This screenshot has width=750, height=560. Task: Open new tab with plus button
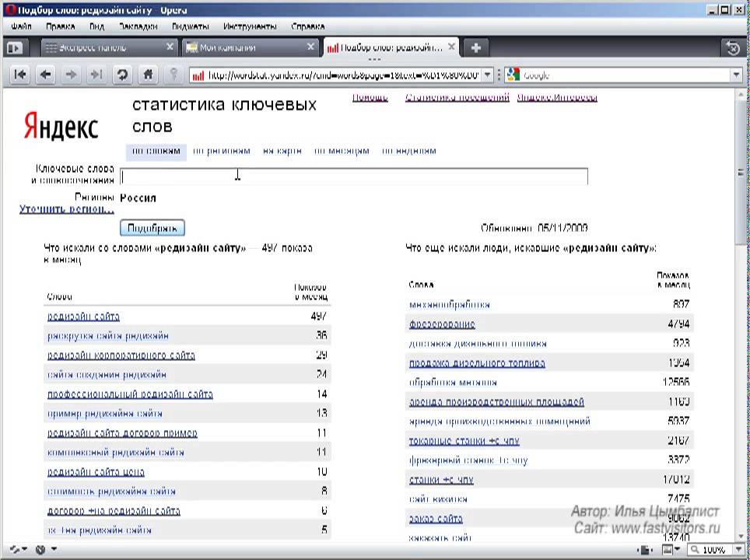[x=475, y=47]
